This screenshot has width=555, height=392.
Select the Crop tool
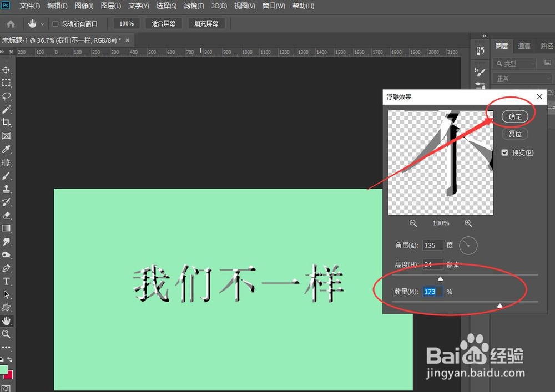click(x=7, y=123)
